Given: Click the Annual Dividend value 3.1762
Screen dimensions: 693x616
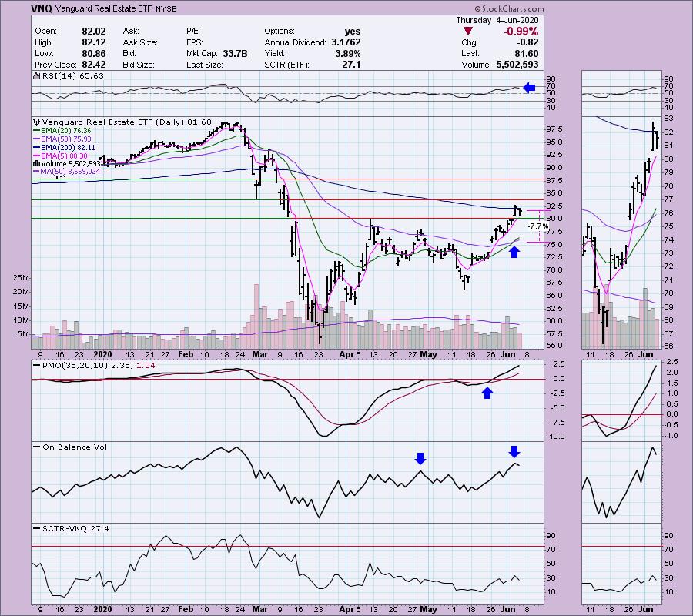Looking at the screenshot, I should click(345, 42).
